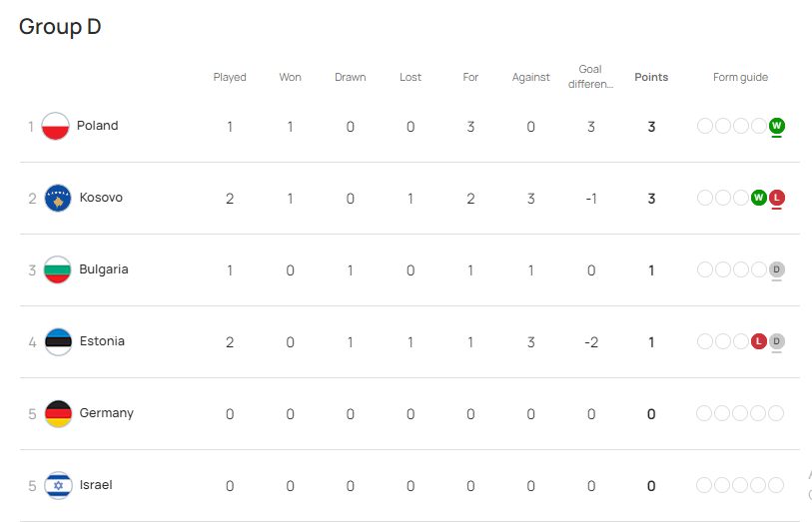Click the Goal difference column header
This screenshot has width=812, height=522.
[x=590, y=77]
